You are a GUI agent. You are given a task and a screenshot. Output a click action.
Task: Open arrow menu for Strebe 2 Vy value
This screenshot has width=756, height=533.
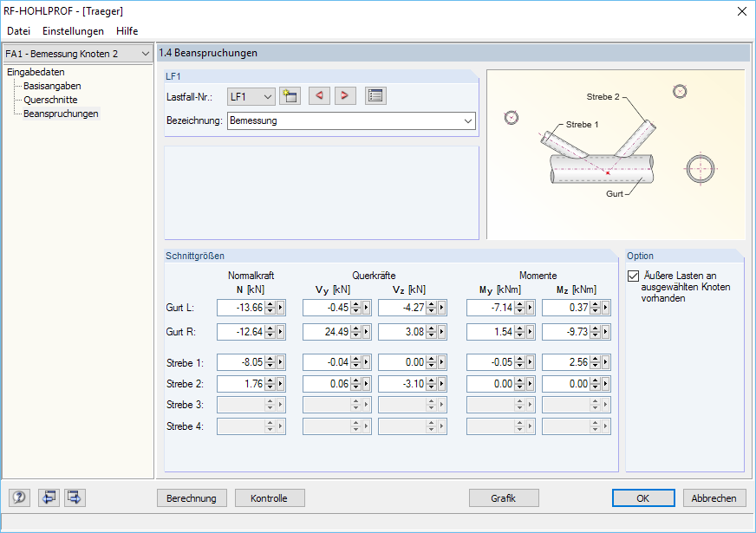point(366,384)
